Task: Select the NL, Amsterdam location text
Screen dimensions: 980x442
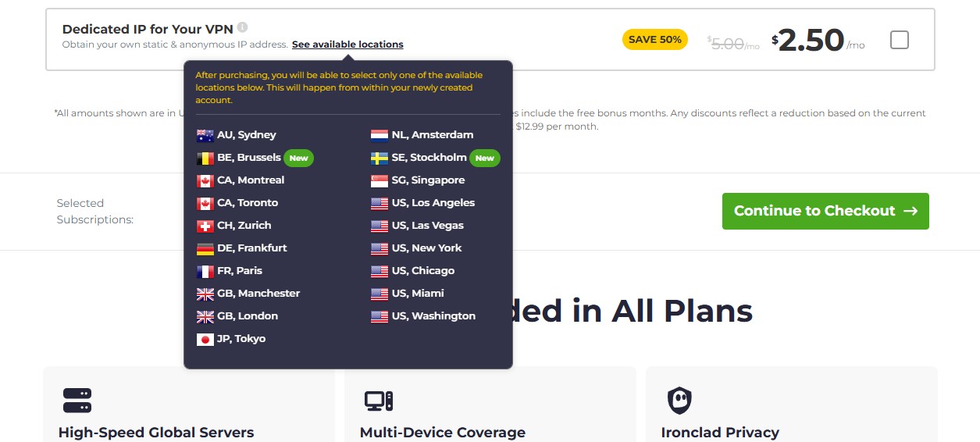Action: (433, 135)
